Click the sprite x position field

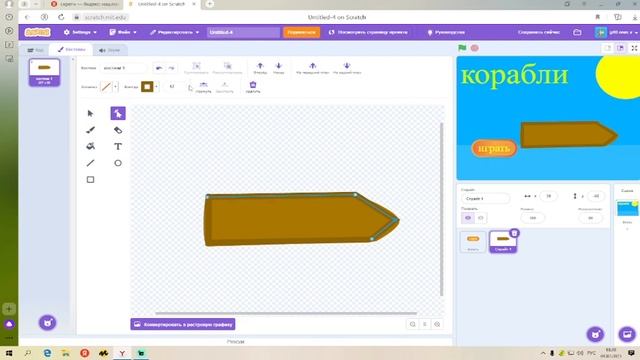click(x=549, y=196)
